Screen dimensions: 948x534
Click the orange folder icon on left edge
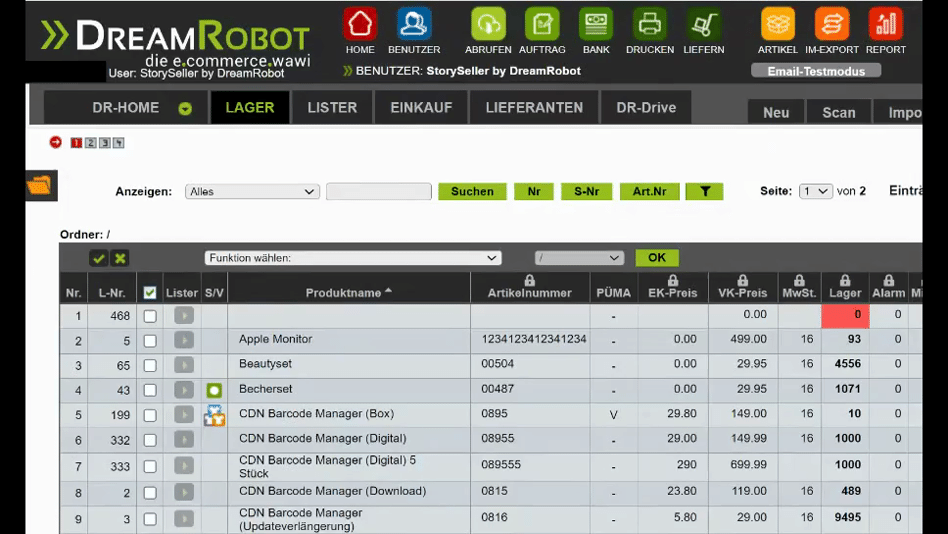pos(40,185)
